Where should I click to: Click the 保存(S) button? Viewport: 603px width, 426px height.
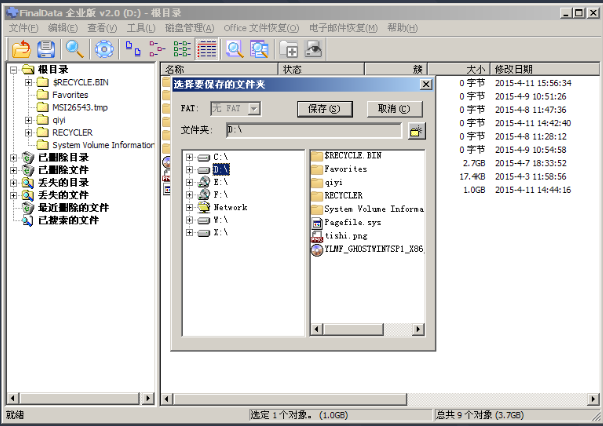(x=325, y=109)
